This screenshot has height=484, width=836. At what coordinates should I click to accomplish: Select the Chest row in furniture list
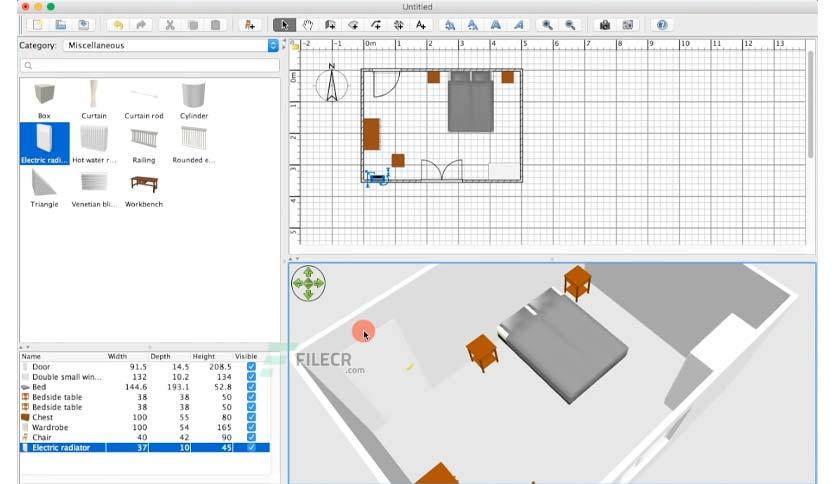pos(144,417)
